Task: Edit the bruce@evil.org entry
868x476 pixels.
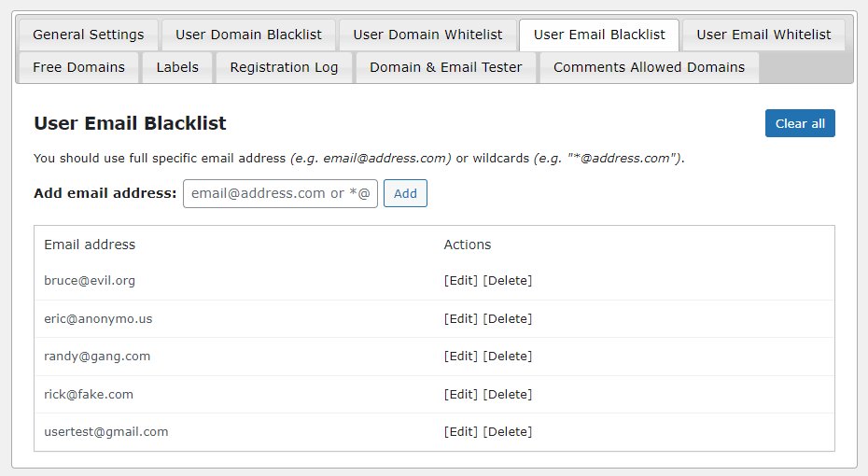Action: tap(461, 281)
